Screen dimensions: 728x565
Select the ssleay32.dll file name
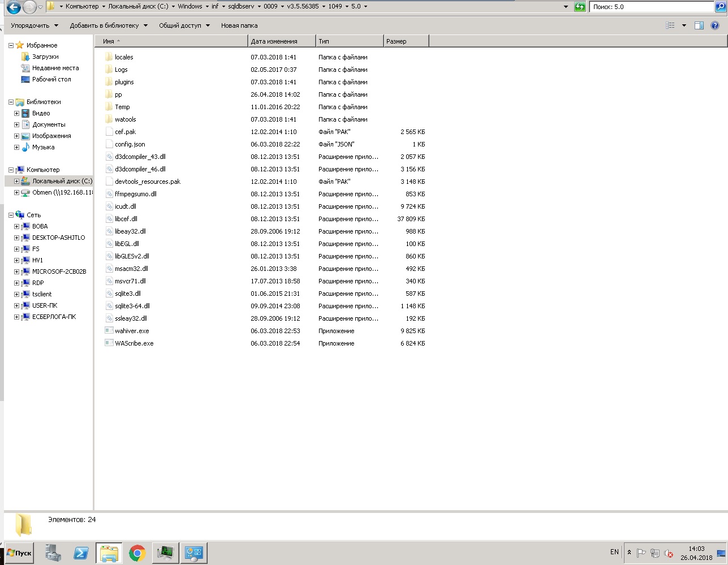point(131,318)
